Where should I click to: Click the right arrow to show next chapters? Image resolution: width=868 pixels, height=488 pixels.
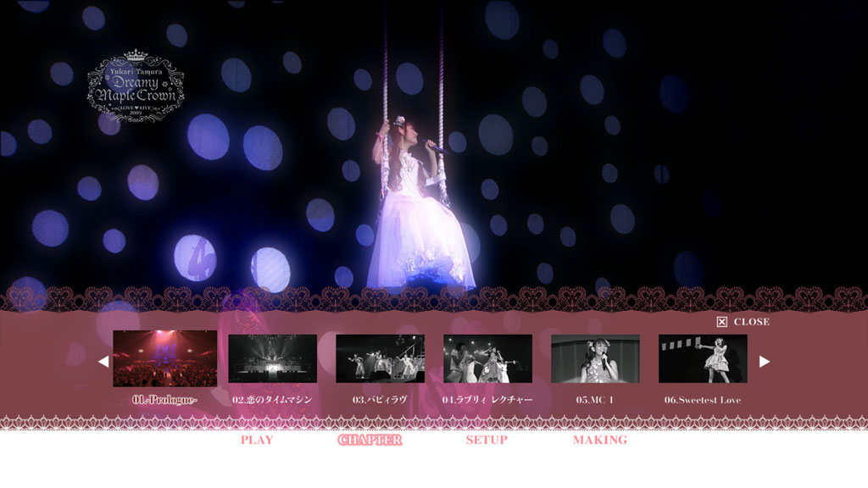click(x=765, y=362)
